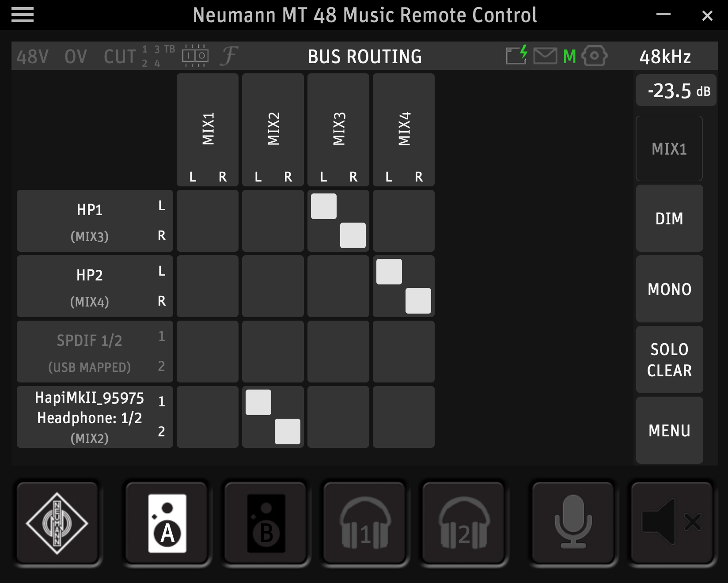Image resolution: width=728 pixels, height=583 pixels.
Task: Click the Neumann logo icon
Action: coord(57,523)
